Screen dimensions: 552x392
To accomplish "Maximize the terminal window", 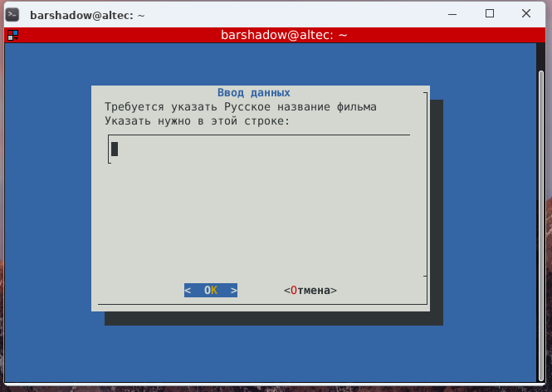I will 490,14.
